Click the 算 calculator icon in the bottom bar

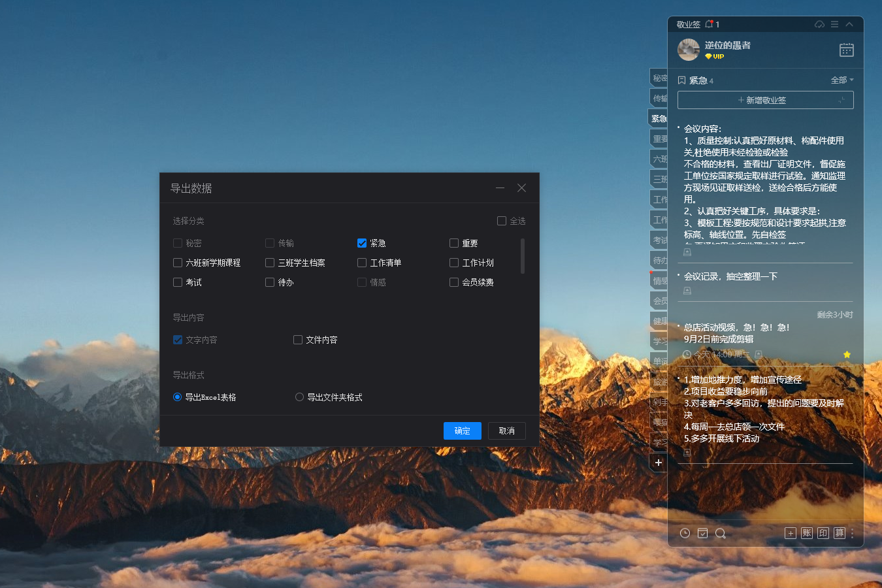pos(840,533)
